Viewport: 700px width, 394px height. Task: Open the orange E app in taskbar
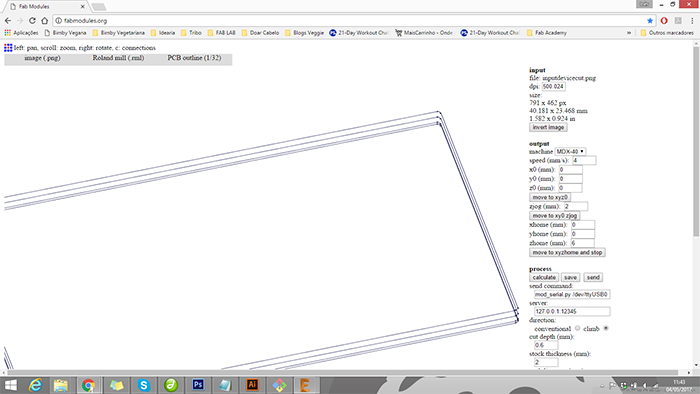click(x=305, y=385)
